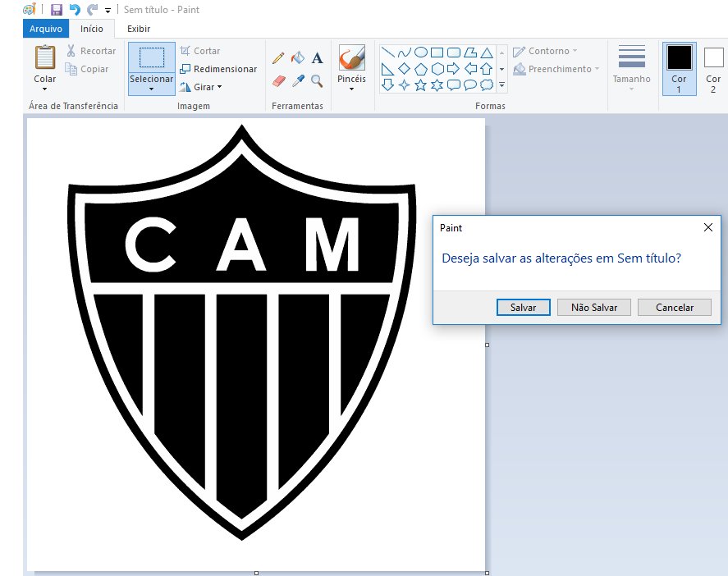Click the shapes gallery scroll-down arrow
Viewport: 728px width, 576px height.
pyautogui.click(x=502, y=69)
